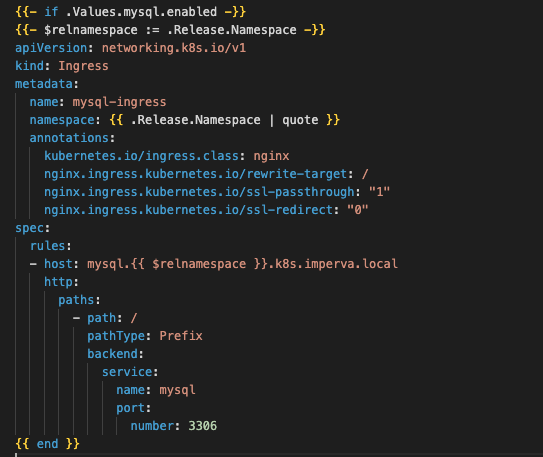Click the "apiVersion" key
The image size is (543, 457).
[x=51, y=48]
